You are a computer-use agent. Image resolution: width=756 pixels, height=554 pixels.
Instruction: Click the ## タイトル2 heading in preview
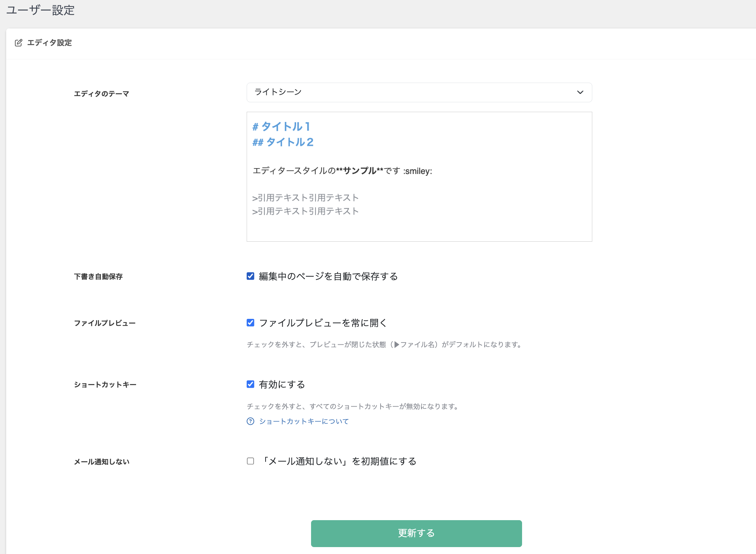[x=283, y=142]
